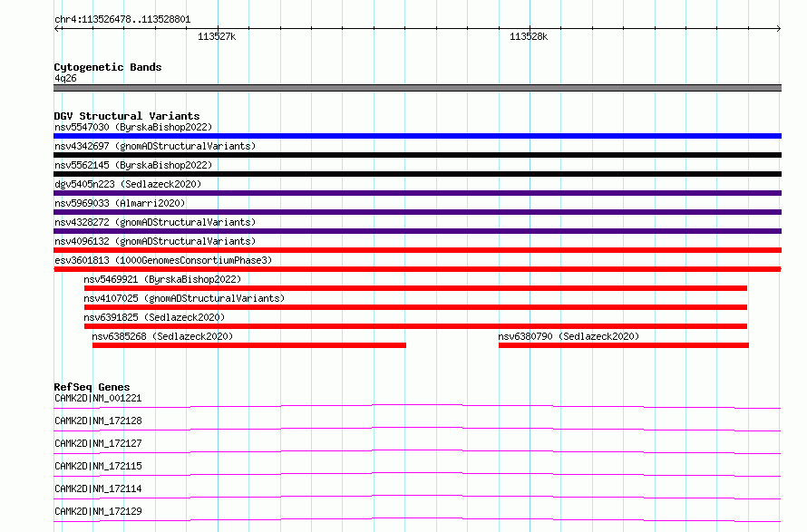This screenshot has height=532, width=807.
Task: Click the black nsv5562145 variant bar
Action: 417,174
